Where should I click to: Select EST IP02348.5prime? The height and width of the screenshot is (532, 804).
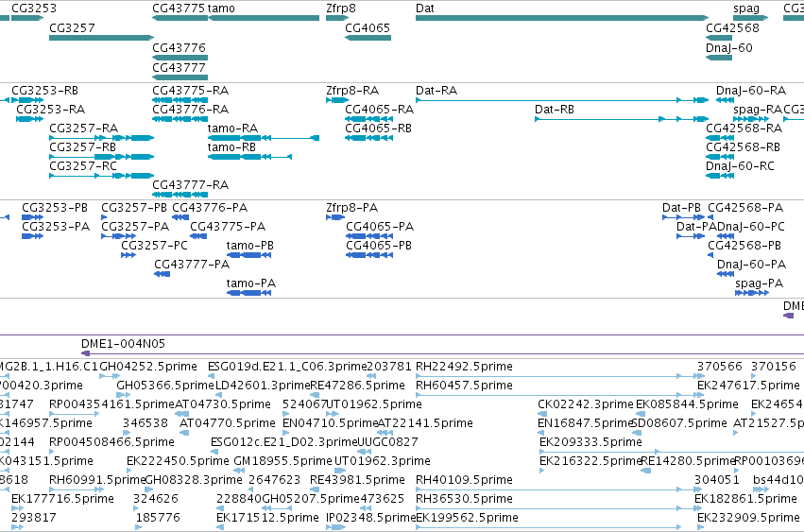(x=370, y=518)
